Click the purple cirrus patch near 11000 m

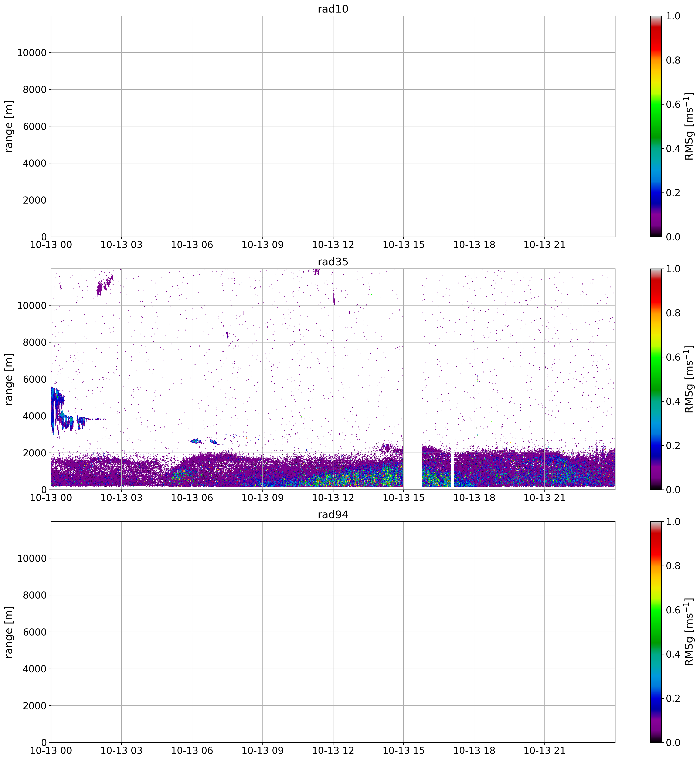click(100, 288)
